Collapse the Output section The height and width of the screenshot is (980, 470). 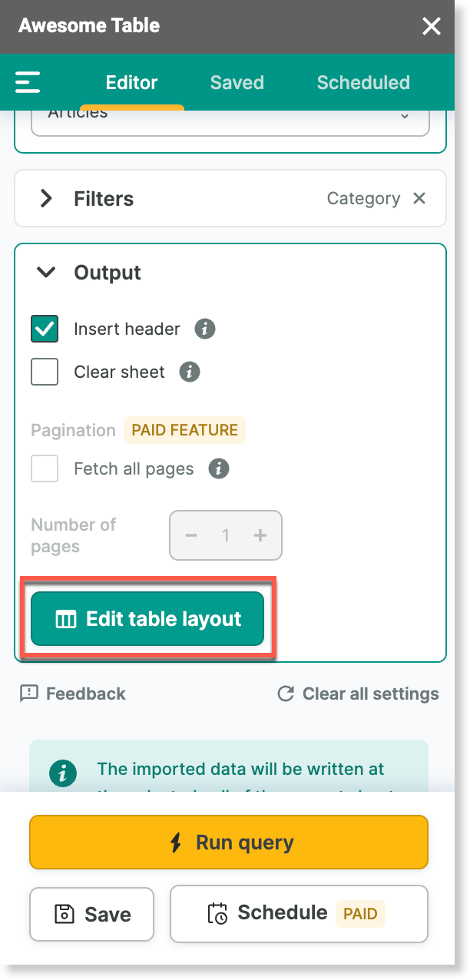pos(47,273)
